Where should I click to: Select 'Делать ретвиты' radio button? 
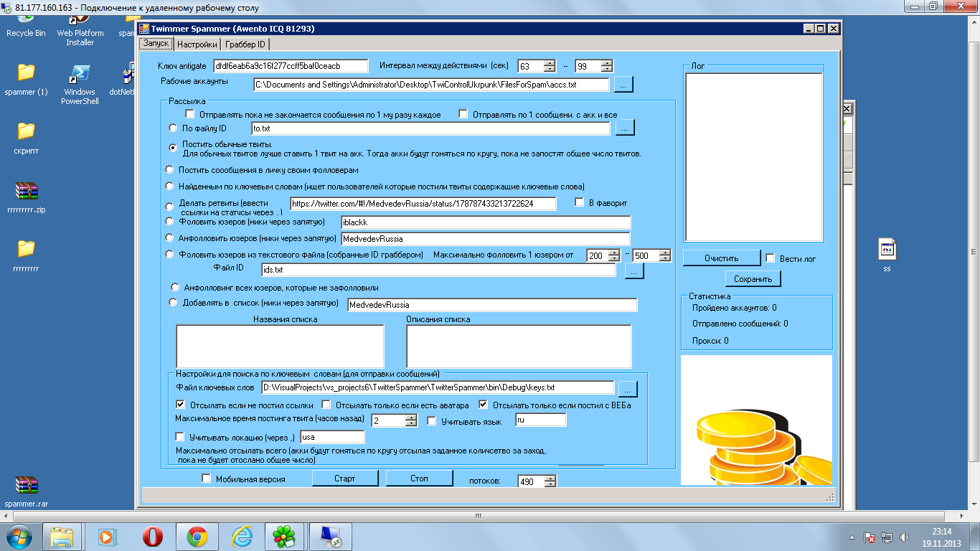tap(170, 207)
